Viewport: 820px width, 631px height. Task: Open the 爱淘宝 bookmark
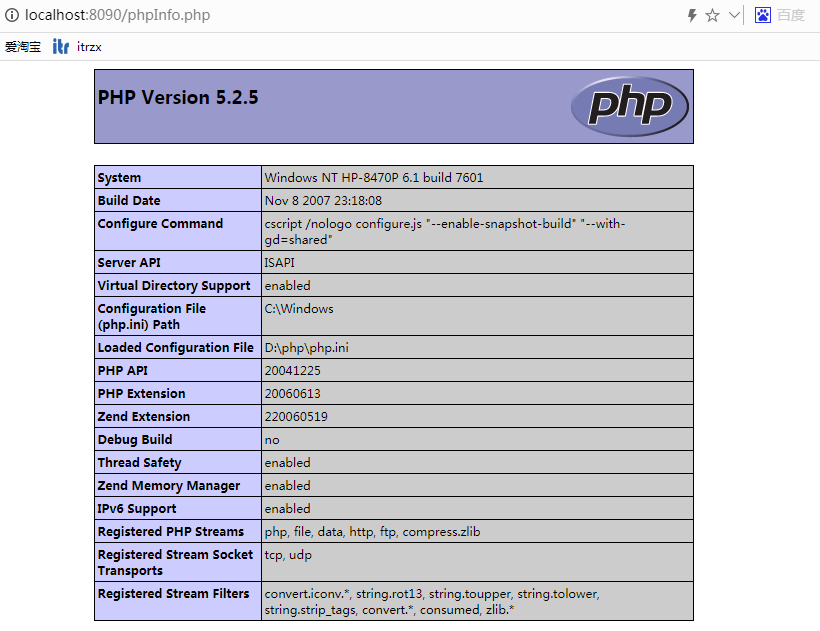[x=22, y=47]
